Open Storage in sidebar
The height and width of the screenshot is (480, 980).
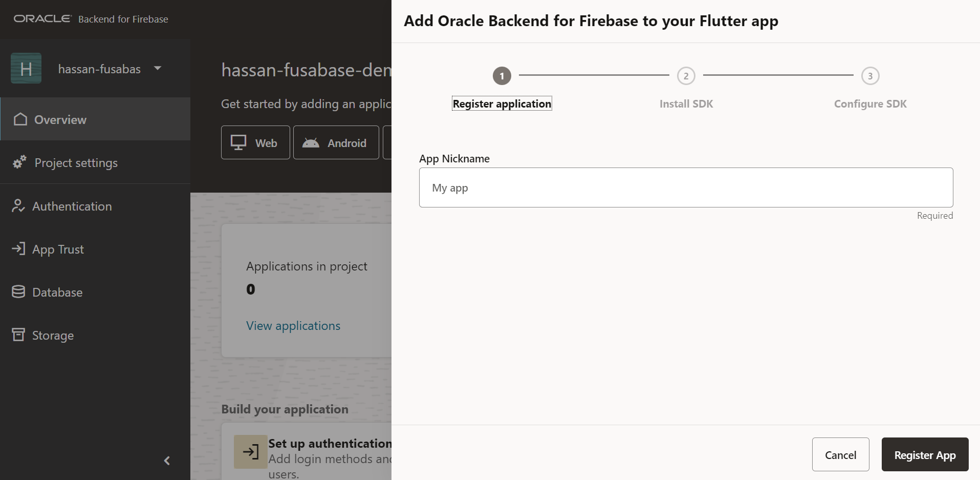[95, 335]
